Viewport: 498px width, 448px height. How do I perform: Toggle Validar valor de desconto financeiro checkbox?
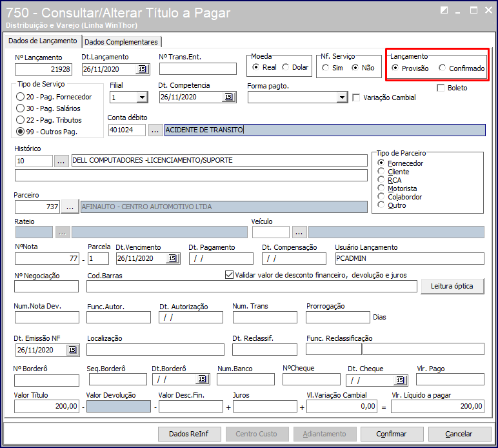point(229,274)
